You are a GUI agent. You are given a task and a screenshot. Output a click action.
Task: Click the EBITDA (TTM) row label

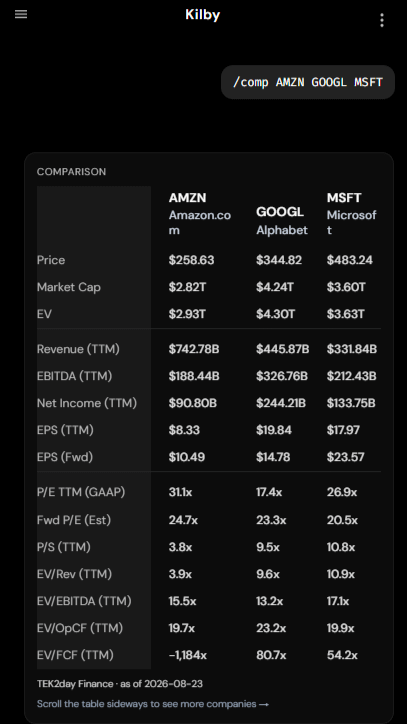click(74, 376)
